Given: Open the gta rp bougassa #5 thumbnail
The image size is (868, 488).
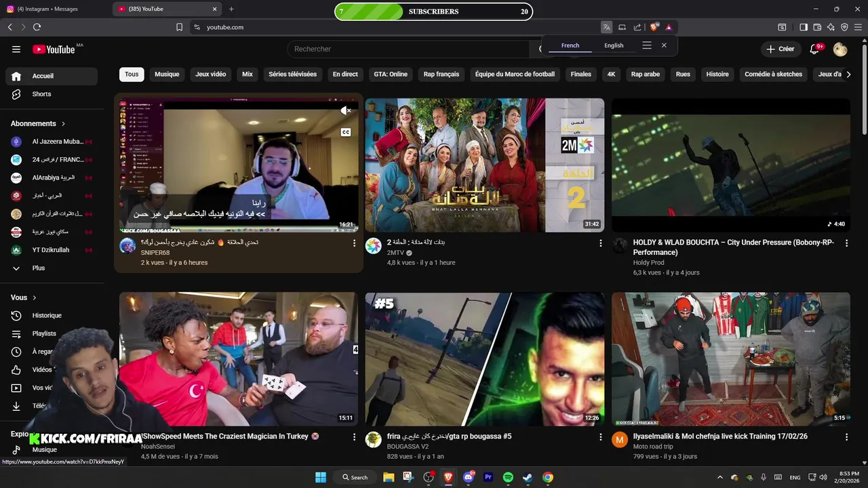Looking at the screenshot, I should tap(484, 359).
